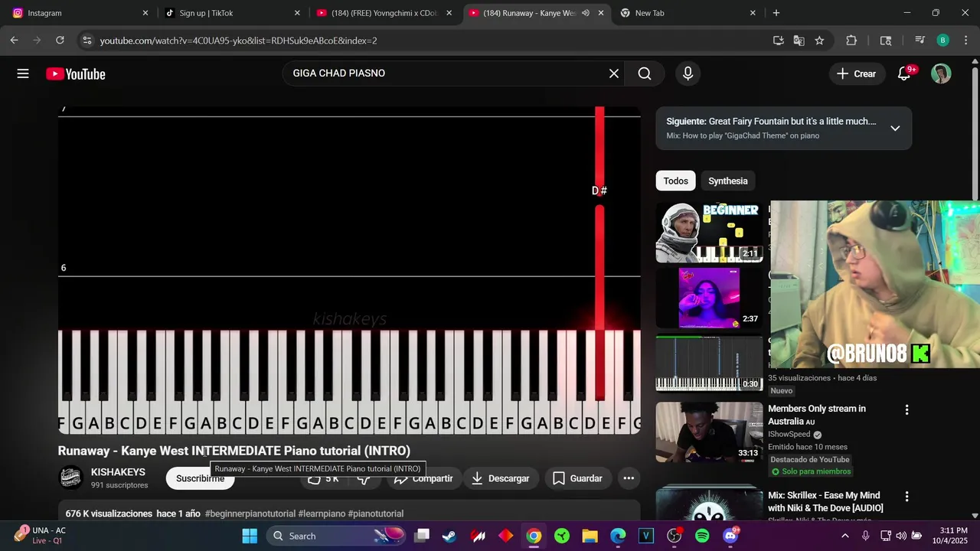Open Spotify from the taskbar
This screenshot has height=551, width=980.
702,536
